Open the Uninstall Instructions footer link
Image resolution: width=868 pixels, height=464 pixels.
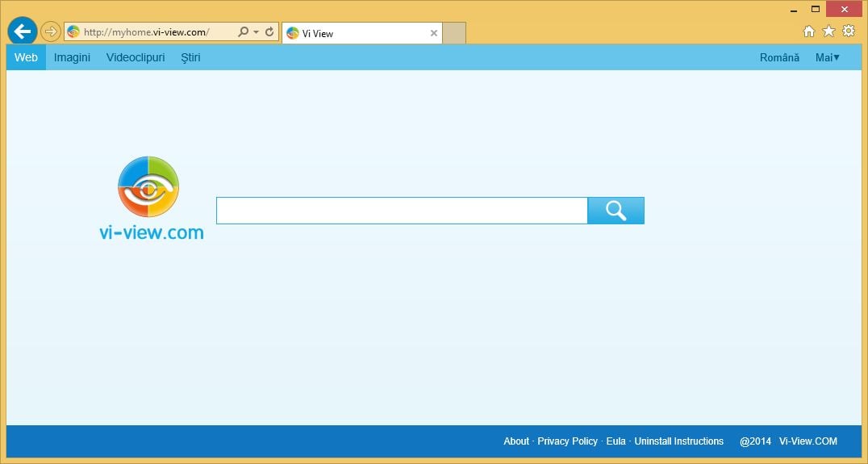(x=678, y=441)
